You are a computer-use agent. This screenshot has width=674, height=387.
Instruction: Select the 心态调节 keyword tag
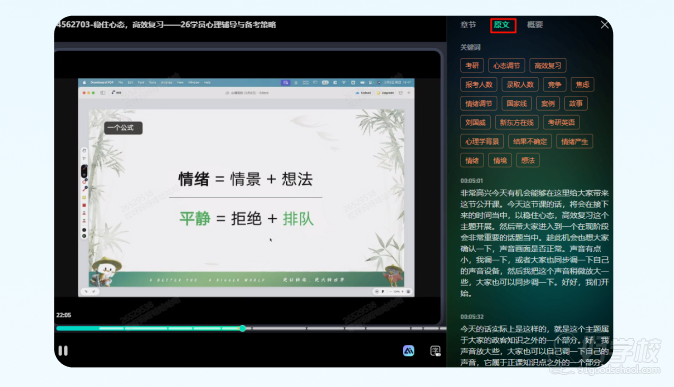coord(506,65)
